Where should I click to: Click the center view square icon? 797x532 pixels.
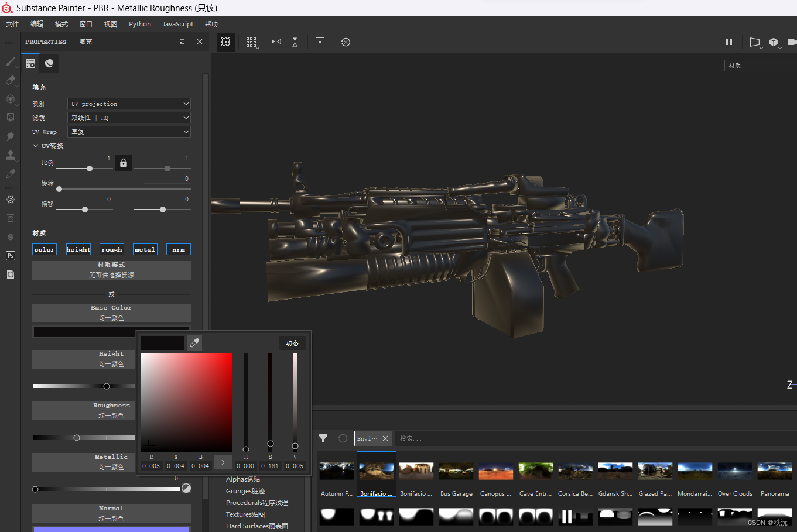pyautogui.click(x=320, y=42)
